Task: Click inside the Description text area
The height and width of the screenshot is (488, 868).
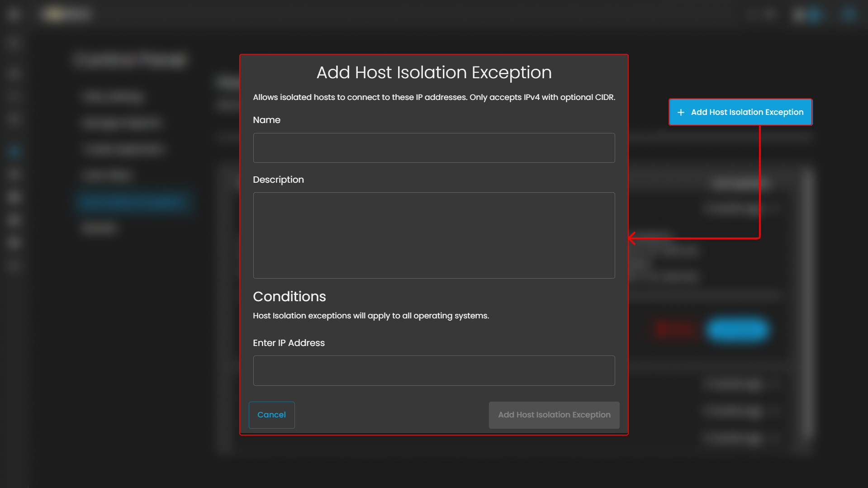Action: [x=433, y=235]
